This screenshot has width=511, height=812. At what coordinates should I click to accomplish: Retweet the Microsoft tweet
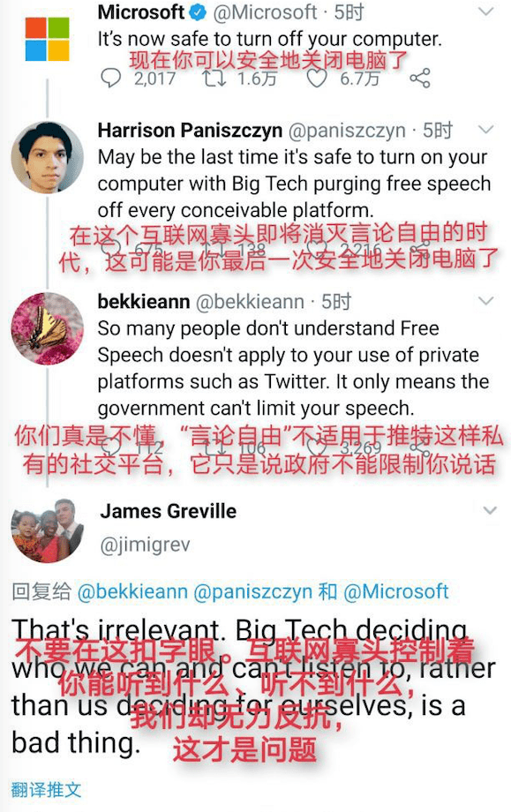click(x=214, y=79)
